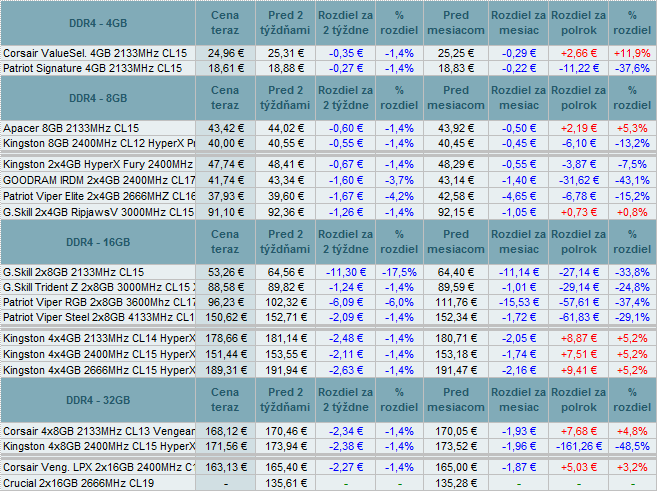Select G.Skill Trident Z 2x8GB 3000MHz name
Viewport: 657px width, 491px height.
tap(99, 287)
